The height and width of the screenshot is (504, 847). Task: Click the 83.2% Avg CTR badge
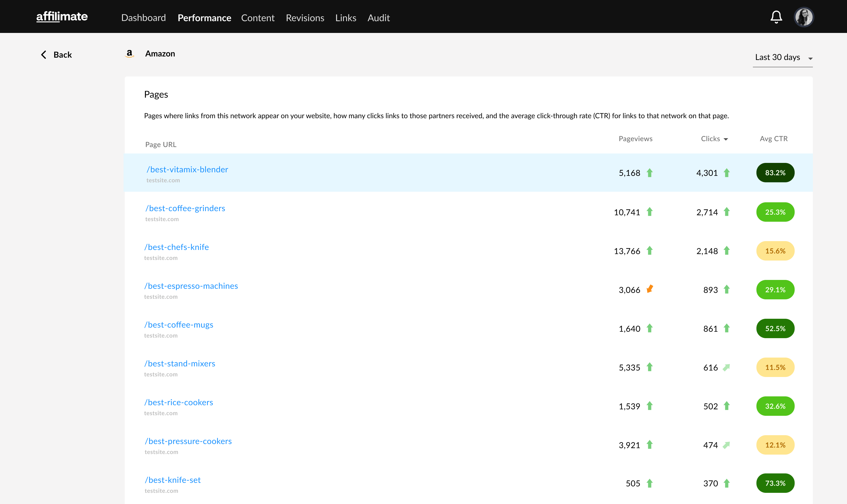(775, 173)
